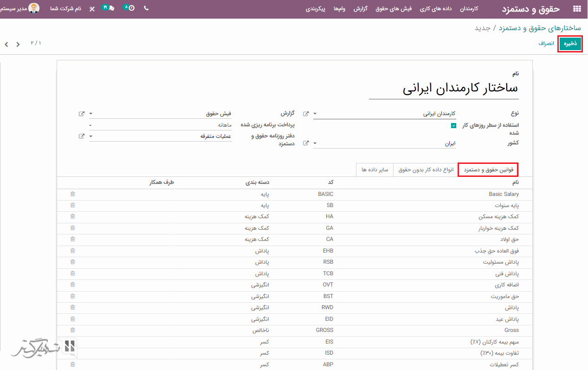Viewport: 588px width, 370px height.
Task: Click the phone icon in top bar
Action: [x=146, y=8]
